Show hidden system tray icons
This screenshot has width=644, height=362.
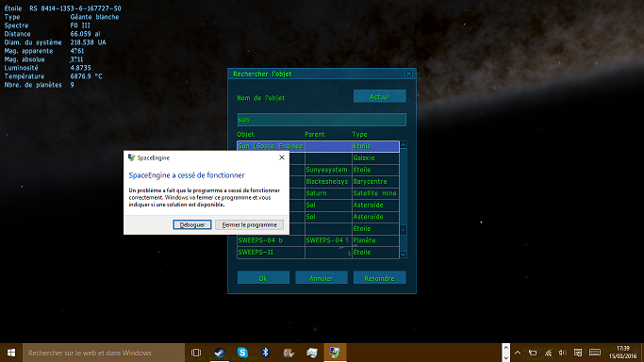518,353
